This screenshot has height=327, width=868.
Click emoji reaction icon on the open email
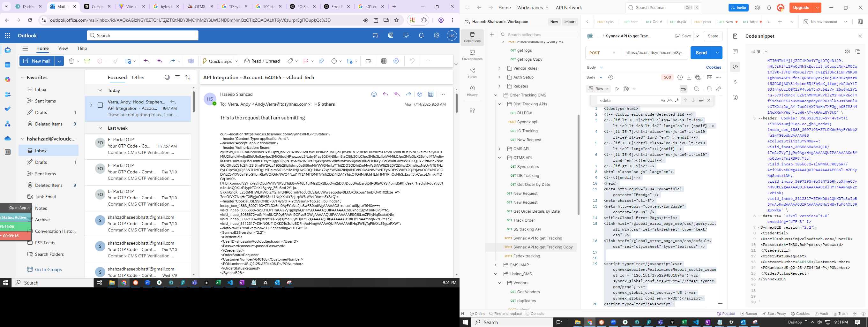tap(374, 95)
